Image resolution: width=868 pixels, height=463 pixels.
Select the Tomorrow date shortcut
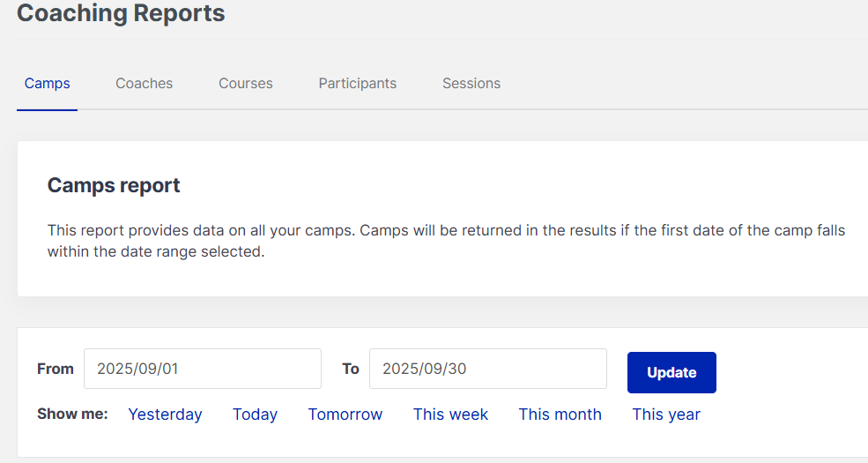click(x=345, y=414)
